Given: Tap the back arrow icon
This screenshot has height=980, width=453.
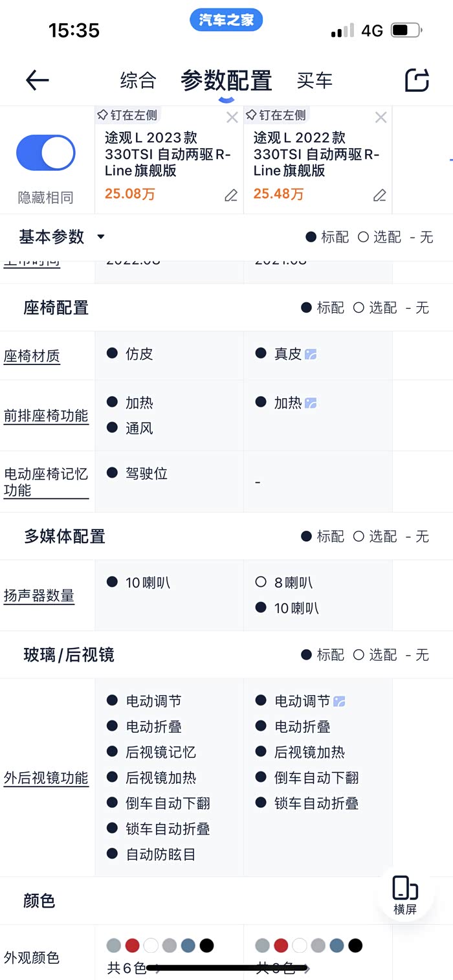Looking at the screenshot, I should [x=38, y=80].
